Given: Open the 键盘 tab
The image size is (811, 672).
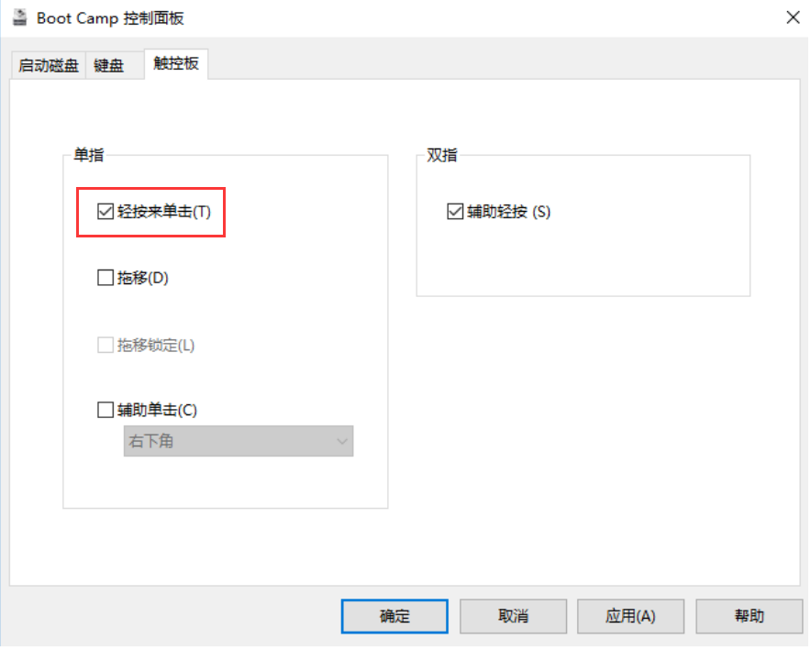Looking at the screenshot, I should [107, 64].
